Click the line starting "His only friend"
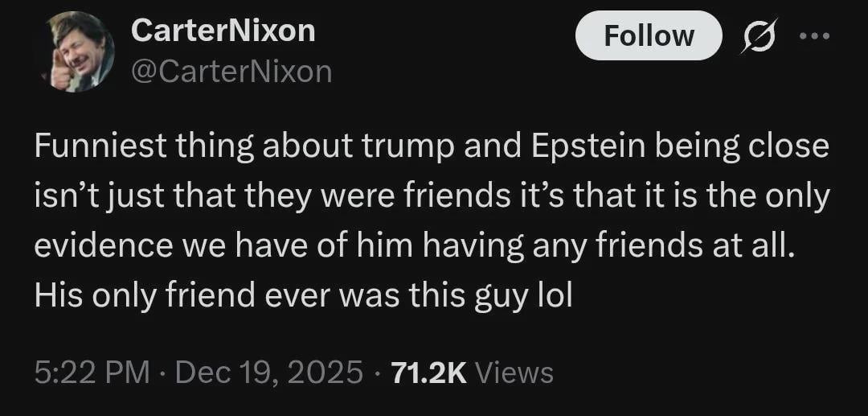This screenshot has width=868, height=416. tap(302, 296)
